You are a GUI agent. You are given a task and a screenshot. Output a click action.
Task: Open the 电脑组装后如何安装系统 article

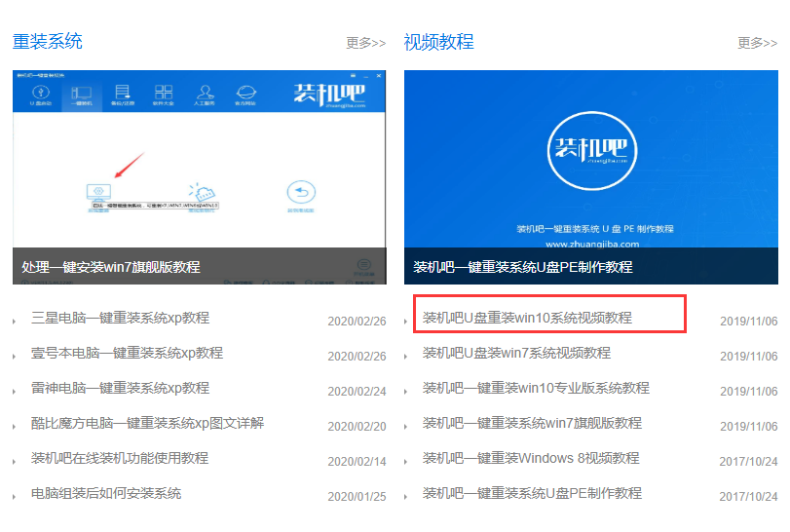106,494
